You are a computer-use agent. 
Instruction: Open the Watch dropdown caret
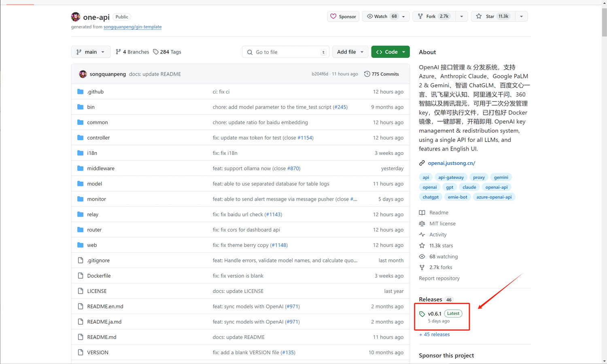point(403,17)
